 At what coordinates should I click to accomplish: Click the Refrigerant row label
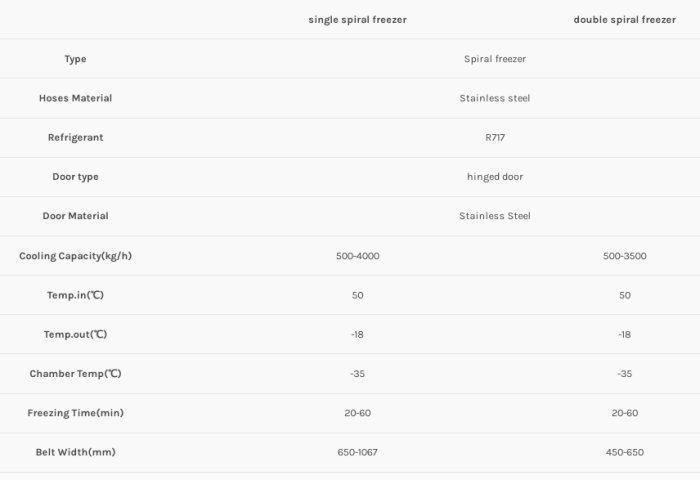tap(75, 137)
